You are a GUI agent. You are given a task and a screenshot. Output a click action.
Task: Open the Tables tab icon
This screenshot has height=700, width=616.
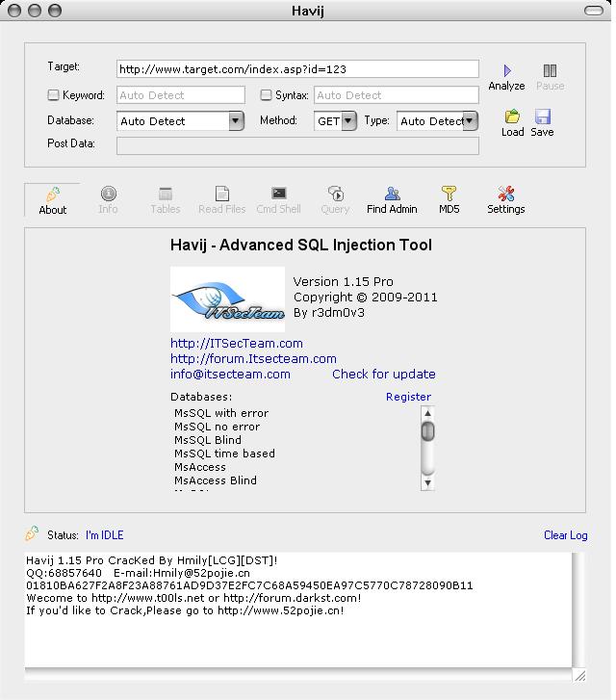pos(166,194)
